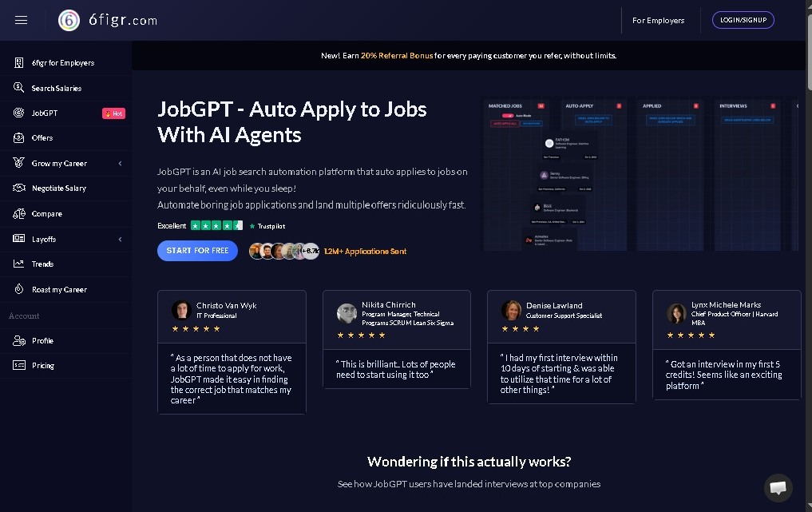Click the Roast my Career flame icon
Image resolution: width=812 pixels, height=512 pixels.
tap(18, 289)
